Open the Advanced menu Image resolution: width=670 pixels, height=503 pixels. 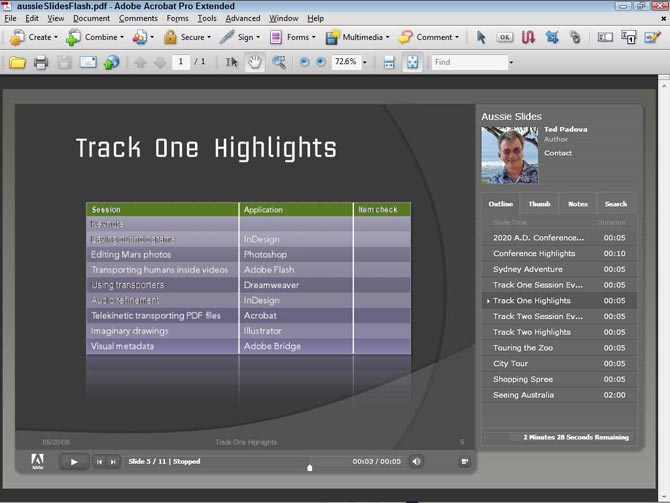click(243, 18)
